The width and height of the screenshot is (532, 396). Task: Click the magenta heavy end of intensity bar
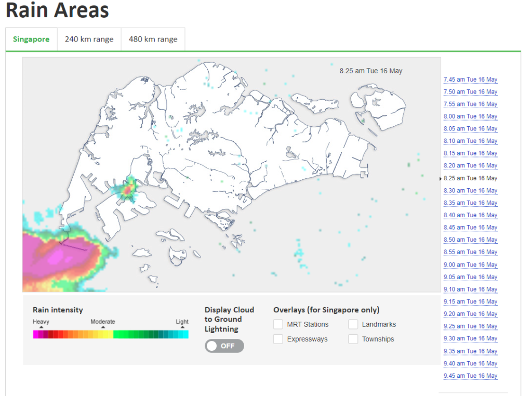click(36, 335)
